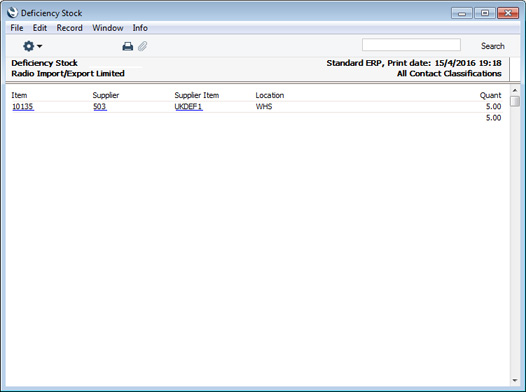Open supplier item link UKDEF1
Viewport: 526px width, 392px height.
pyautogui.click(x=189, y=107)
